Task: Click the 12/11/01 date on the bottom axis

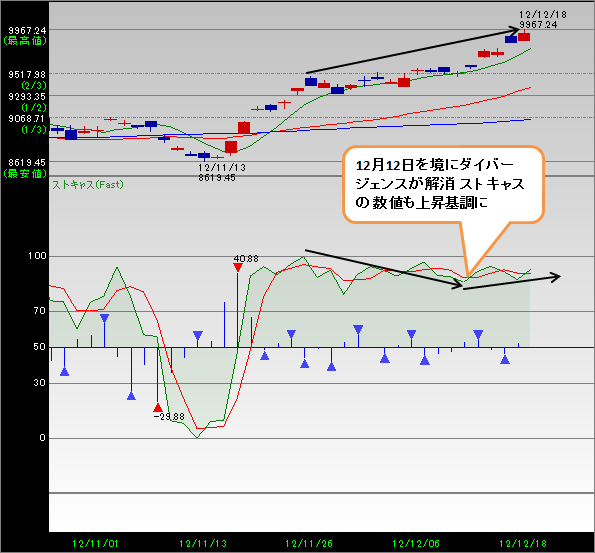Action: point(95,544)
